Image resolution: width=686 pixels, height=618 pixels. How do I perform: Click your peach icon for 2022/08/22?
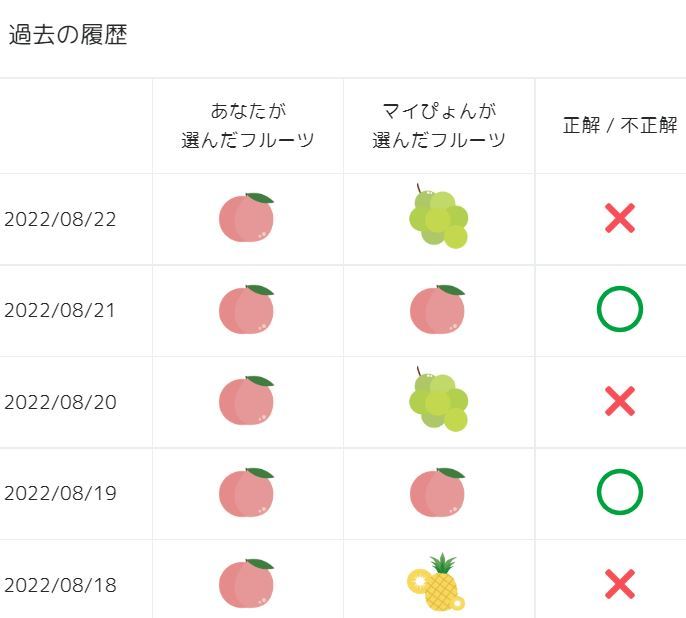(246, 217)
